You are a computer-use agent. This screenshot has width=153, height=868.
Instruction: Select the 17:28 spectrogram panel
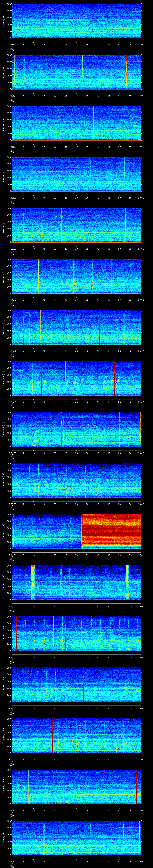coord(76,633)
